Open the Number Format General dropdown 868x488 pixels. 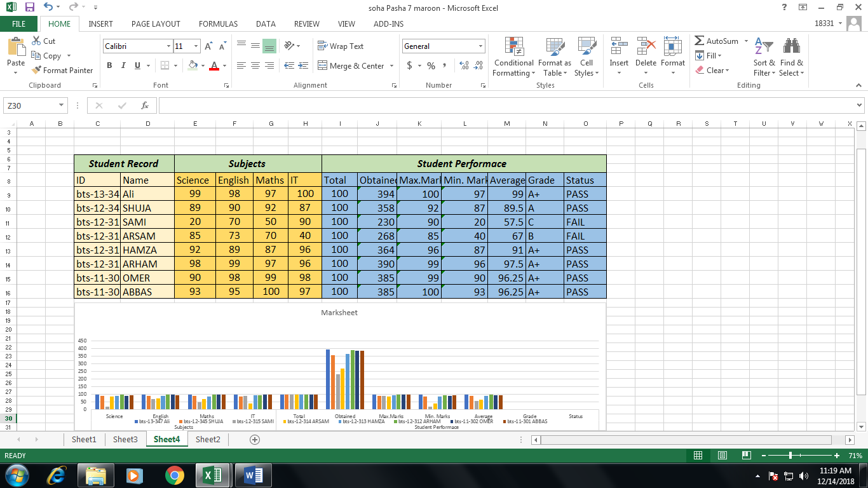[x=480, y=46]
